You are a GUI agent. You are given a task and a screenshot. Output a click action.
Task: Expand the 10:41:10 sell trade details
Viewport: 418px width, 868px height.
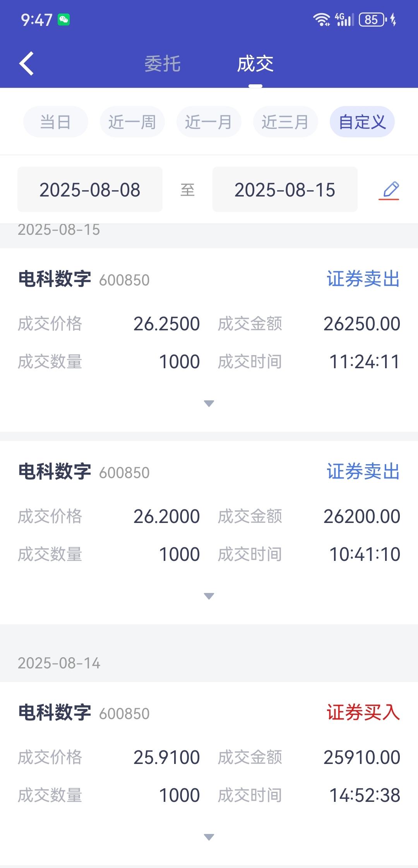[x=209, y=596]
